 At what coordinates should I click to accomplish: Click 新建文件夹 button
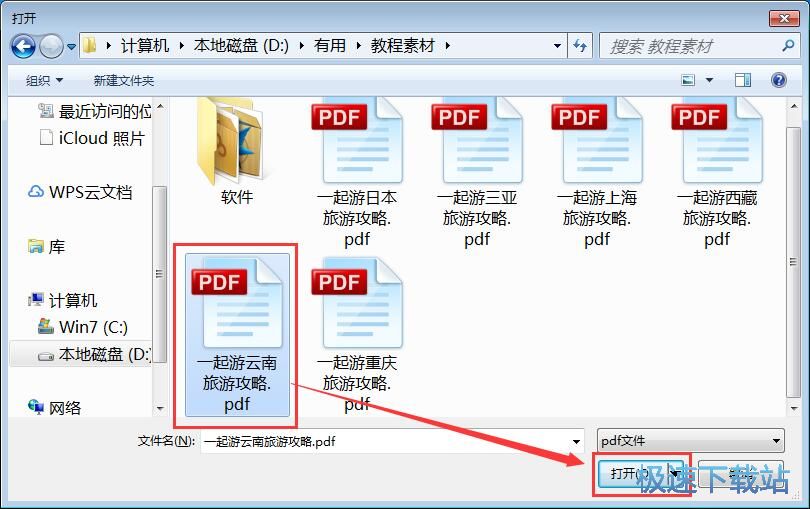click(123, 80)
